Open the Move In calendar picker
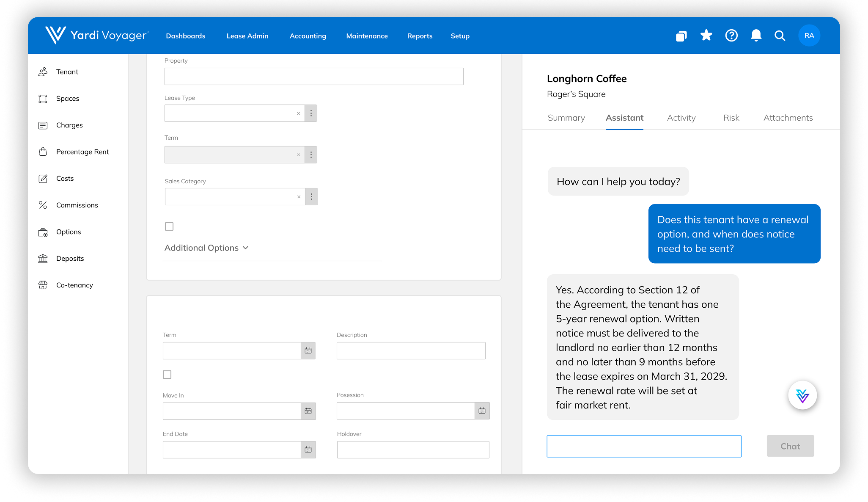The height and width of the screenshot is (502, 868). (x=308, y=411)
